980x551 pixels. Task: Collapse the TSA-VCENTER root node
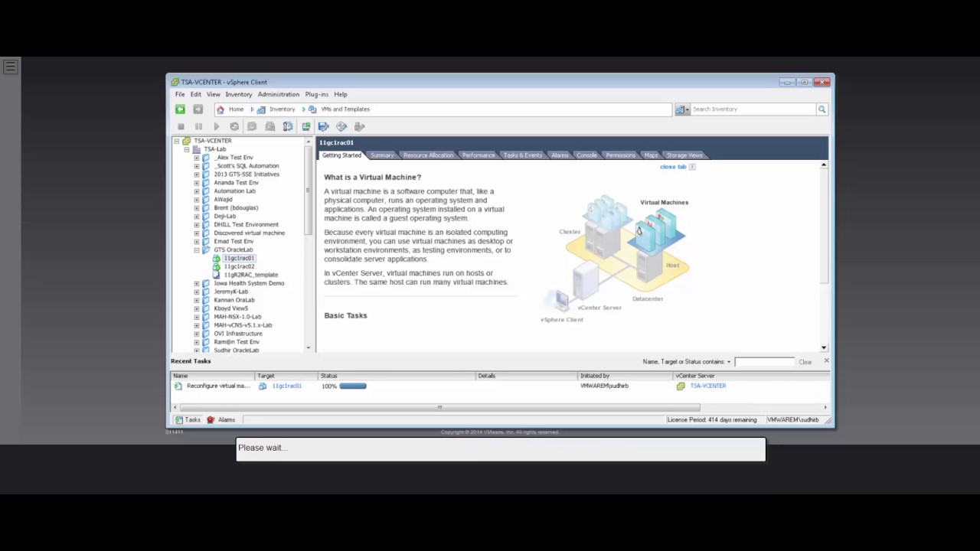pos(176,141)
